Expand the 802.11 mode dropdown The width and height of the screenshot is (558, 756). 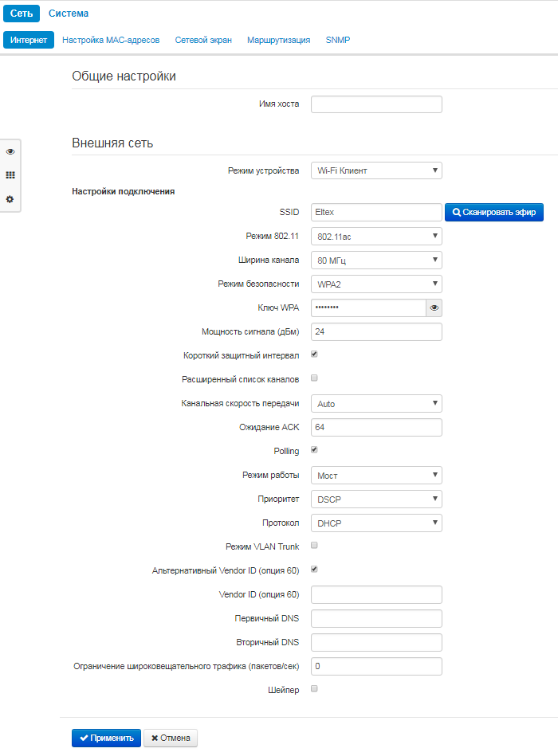(376, 236)
